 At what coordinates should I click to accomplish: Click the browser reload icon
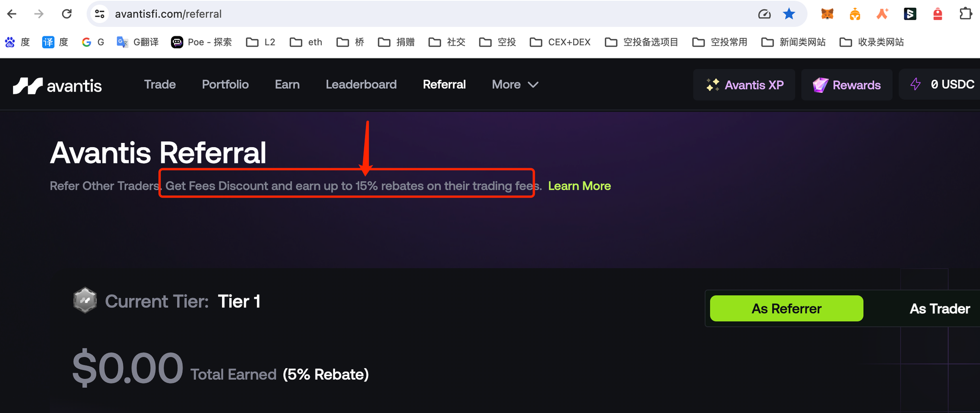pos(67,14)
